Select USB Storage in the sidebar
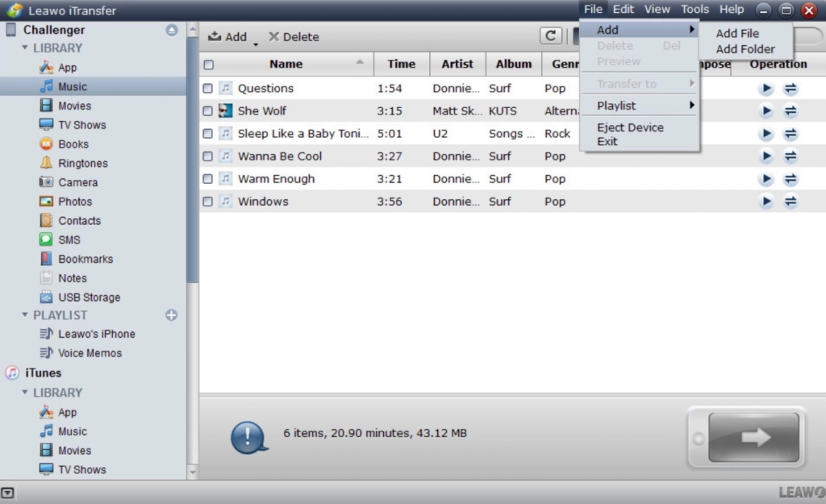Screen dimensions: 826x504 (89, 298)
